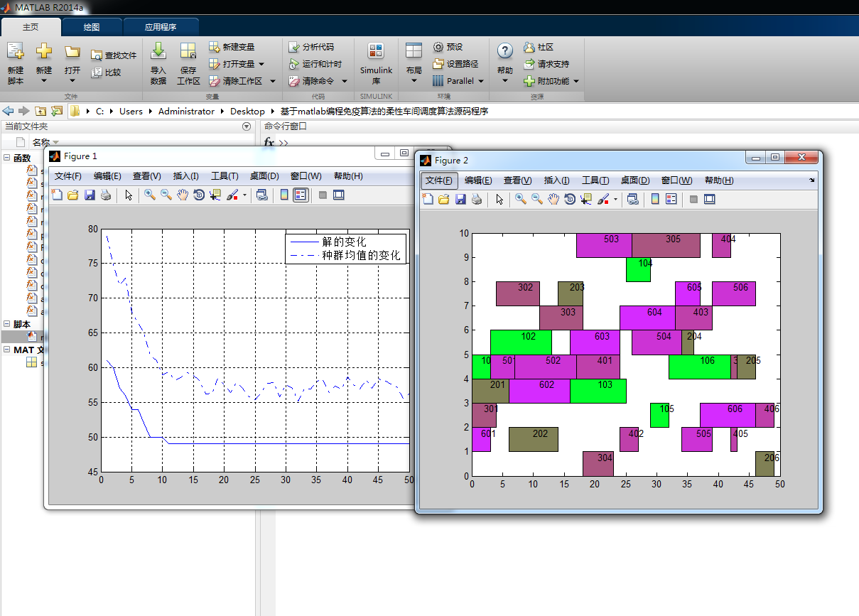Toggle show plot tools in Figure 2
The image size is (859, 616).
[709, 199]
